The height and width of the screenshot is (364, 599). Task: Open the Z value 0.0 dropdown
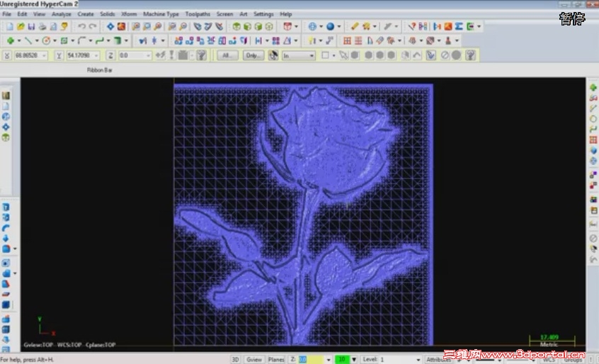click(148, 56)
